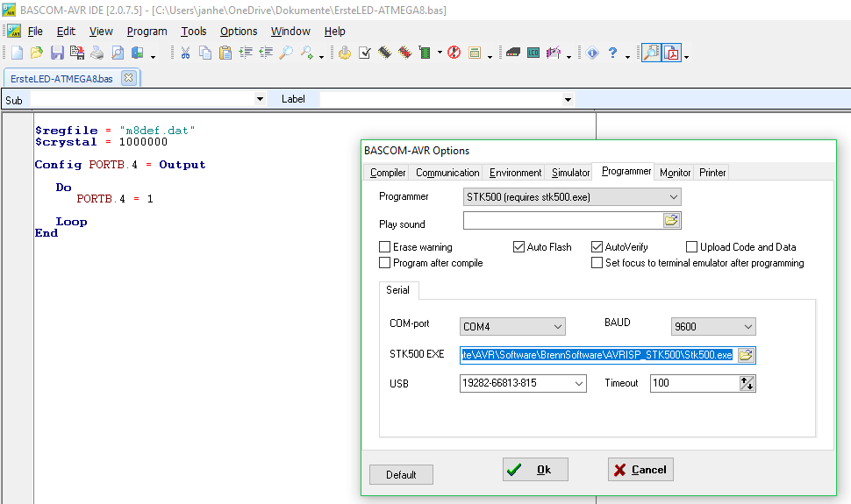Image resolution: width=851 pixels, height=504 pixels.
Task: Paste with the clipboard icon
Action: (225, 53)
